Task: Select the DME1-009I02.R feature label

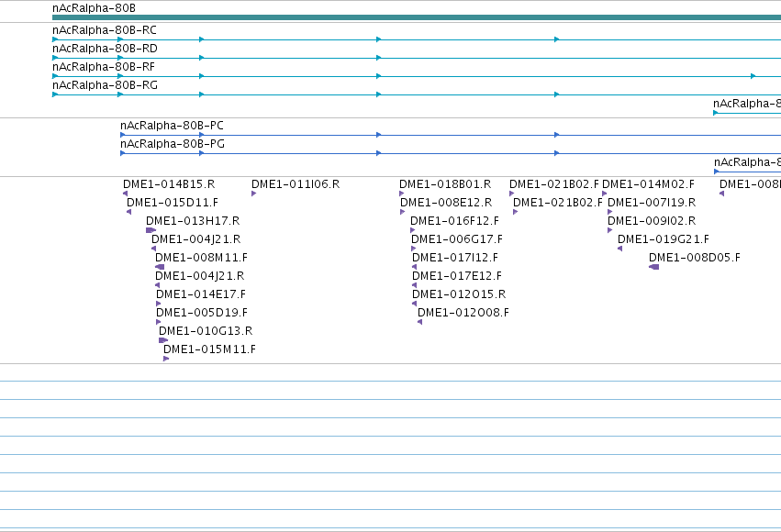Action: 652,221
